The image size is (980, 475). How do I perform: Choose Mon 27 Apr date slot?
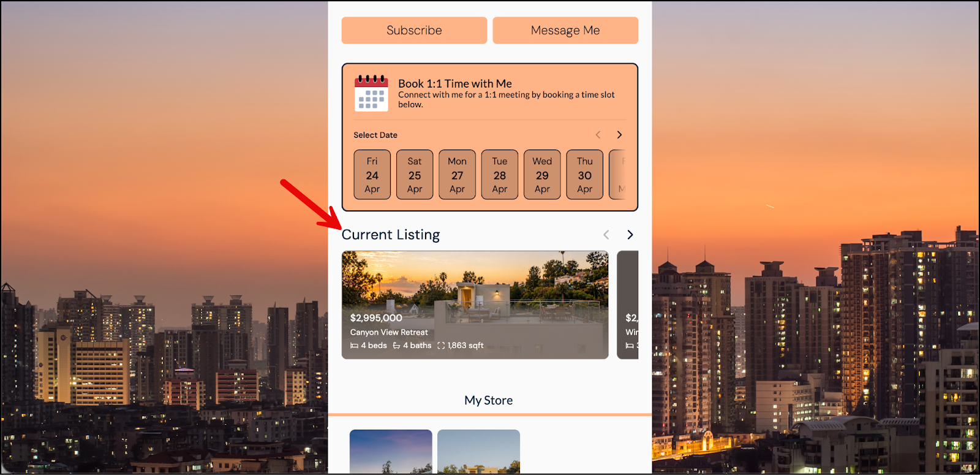click(x=457, y=175)
